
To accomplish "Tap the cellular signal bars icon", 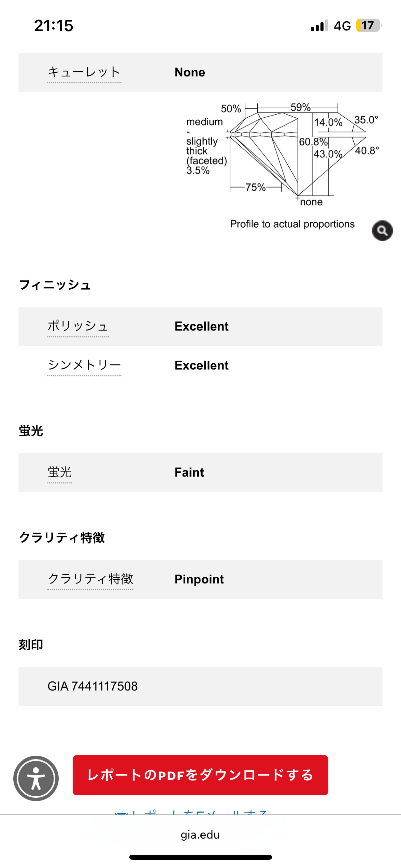I will (319, 26).
